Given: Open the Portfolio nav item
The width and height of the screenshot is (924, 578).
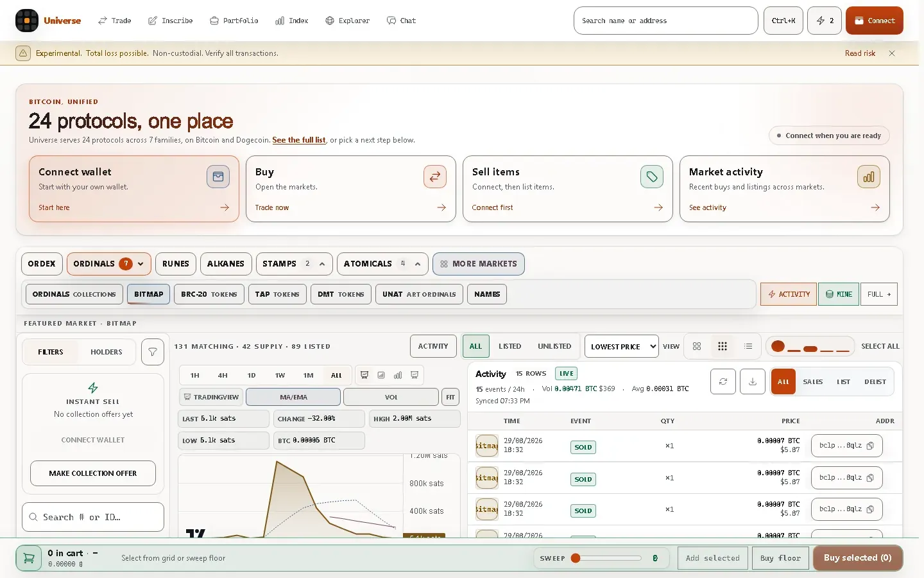Looking at the screenshot, I should coord(234,21).
